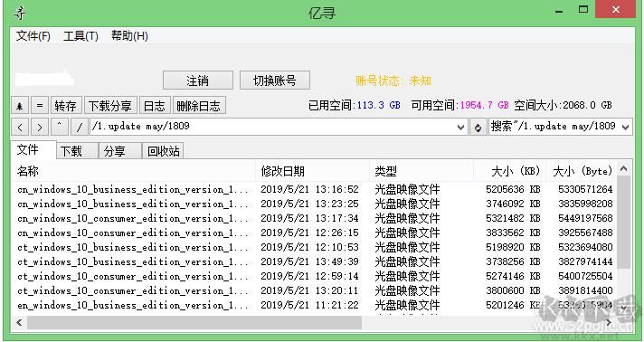The image size is (644, 342).
Task: Jump to root with slash button
Action: 80,127
